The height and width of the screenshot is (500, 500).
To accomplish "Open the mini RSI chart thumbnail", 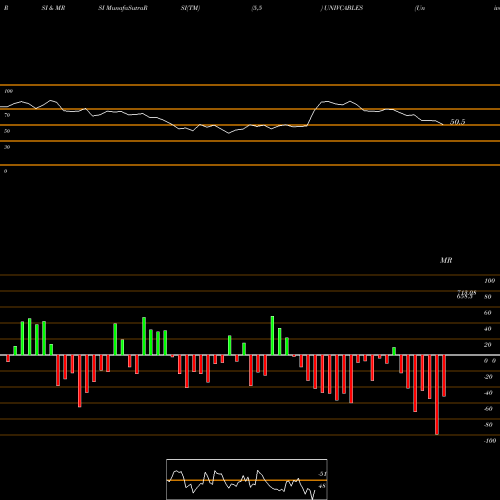I will point(247,479).
